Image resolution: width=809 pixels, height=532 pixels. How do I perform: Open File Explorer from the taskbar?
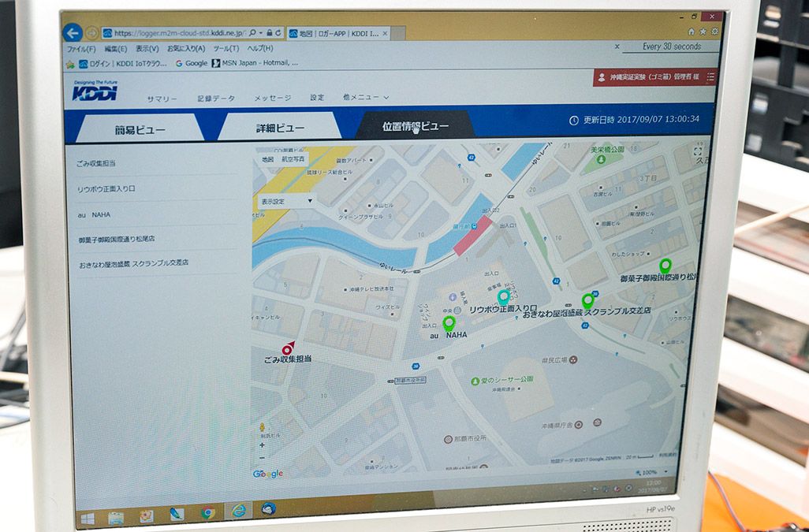pyautogui.click(x=116, y=518)
